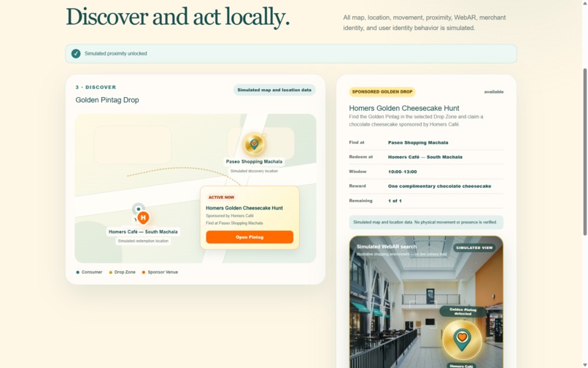The height and width of the screenshot is (368, 588).
Task: Click the Sponsor Venue legend dot
Action: [144, 272]
